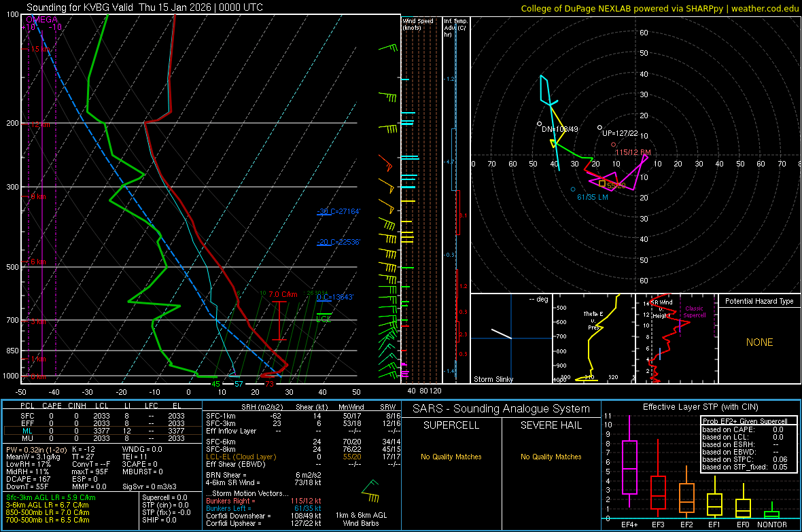Screen dimensions: 802x532
Task: Select the highlighted ML parcel row
Action: [103, 431]
